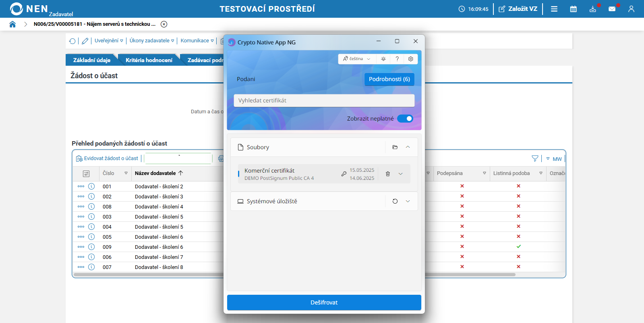
Task: Show info icon for row 005
Action: coord(91,237)
